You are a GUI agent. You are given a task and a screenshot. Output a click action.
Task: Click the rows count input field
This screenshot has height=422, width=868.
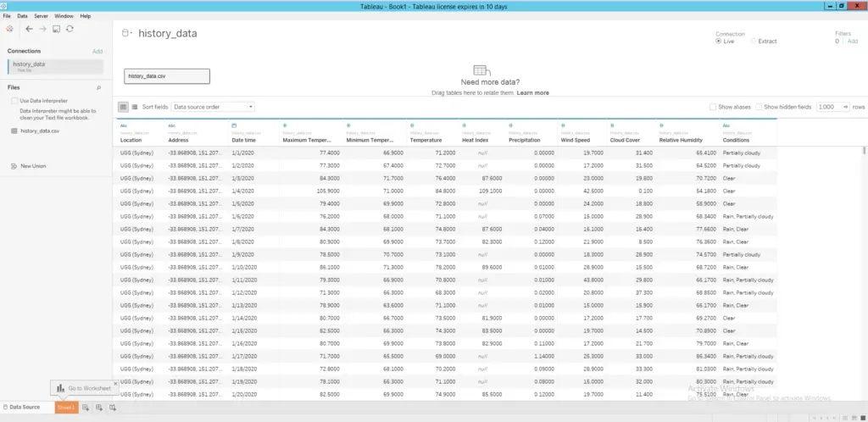point(827,107)
